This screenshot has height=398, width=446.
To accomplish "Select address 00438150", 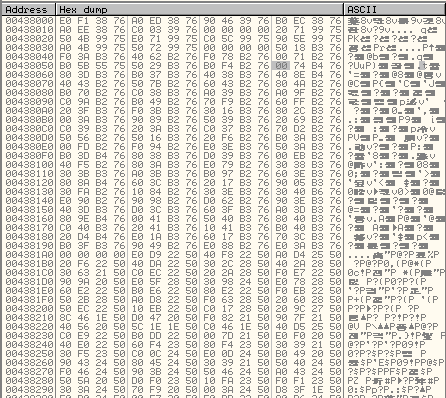I will click(29, 210).
